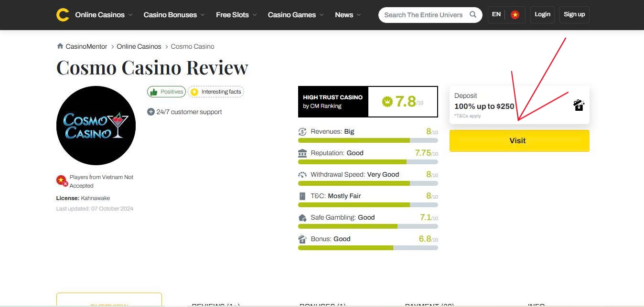Click the yellow Visit button
The height and width of the screenshot is (307, 644).
click(x=519, y=141)
